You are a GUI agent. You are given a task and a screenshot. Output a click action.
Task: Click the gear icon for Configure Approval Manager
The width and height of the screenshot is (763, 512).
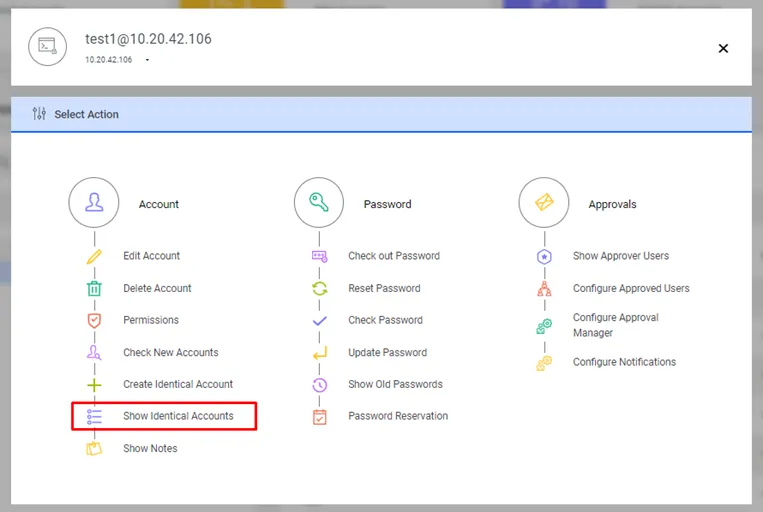click(x=544, y=326)
